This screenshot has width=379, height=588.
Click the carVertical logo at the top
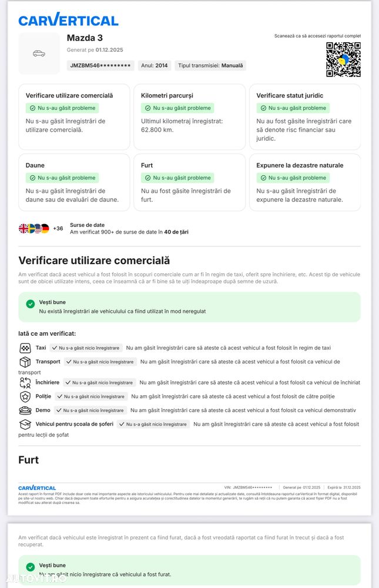(x=68, y=20)
